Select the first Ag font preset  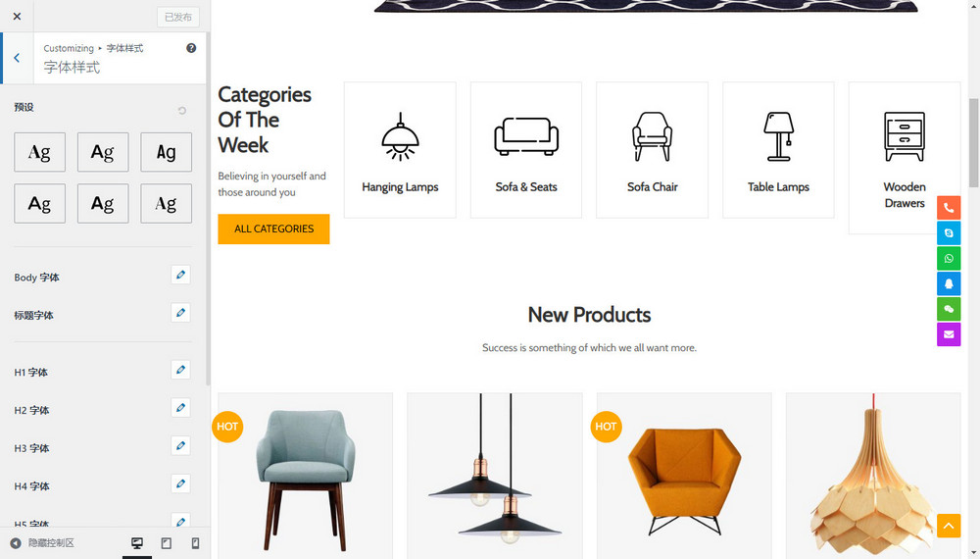[39, 152]
